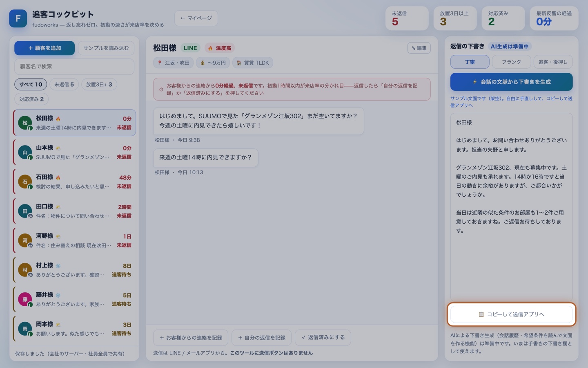Select the 丁寧 tone tab
Viewport: 588px width, 368px height.
(470, 62)
